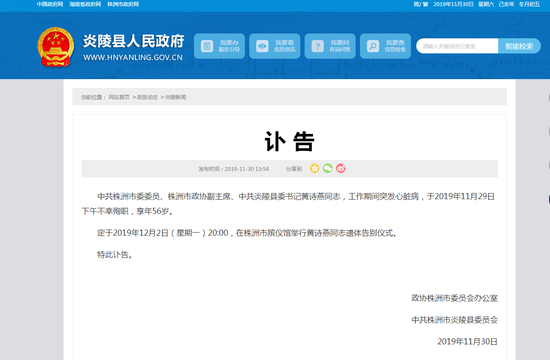Click the 智能检索 search button

(519, 46)
